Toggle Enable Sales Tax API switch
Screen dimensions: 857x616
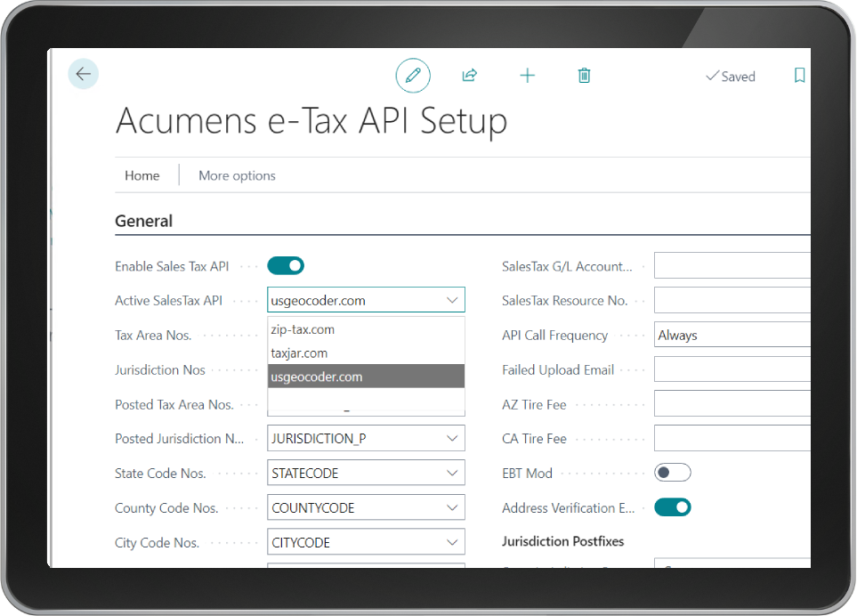(286, 266)
